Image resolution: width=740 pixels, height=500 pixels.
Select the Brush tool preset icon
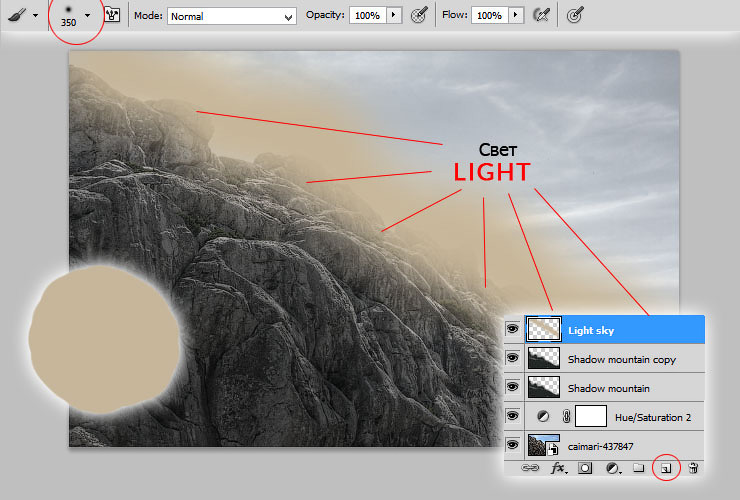pos(17,15)
